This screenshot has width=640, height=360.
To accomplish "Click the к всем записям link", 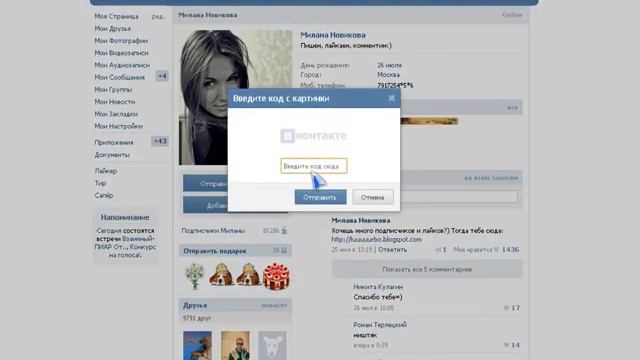I will pos(491,178).
